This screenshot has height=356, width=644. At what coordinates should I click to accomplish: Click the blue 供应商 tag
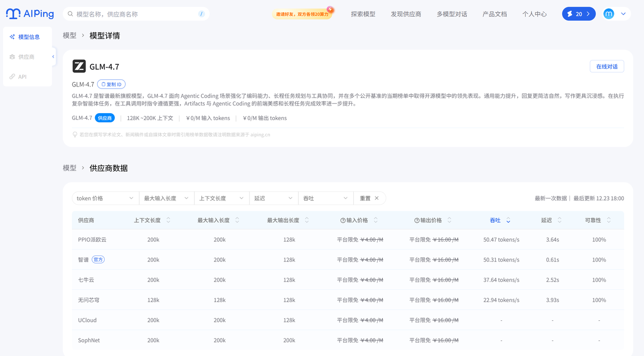click(105, 118)
